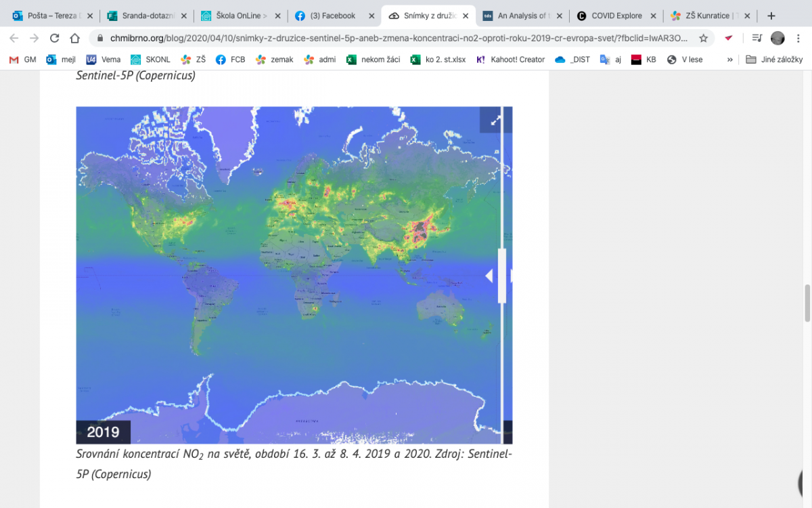This screenshot has width=812, height=508.
Task: Open the Chrome three-dot menu
Action: point(798,39)
